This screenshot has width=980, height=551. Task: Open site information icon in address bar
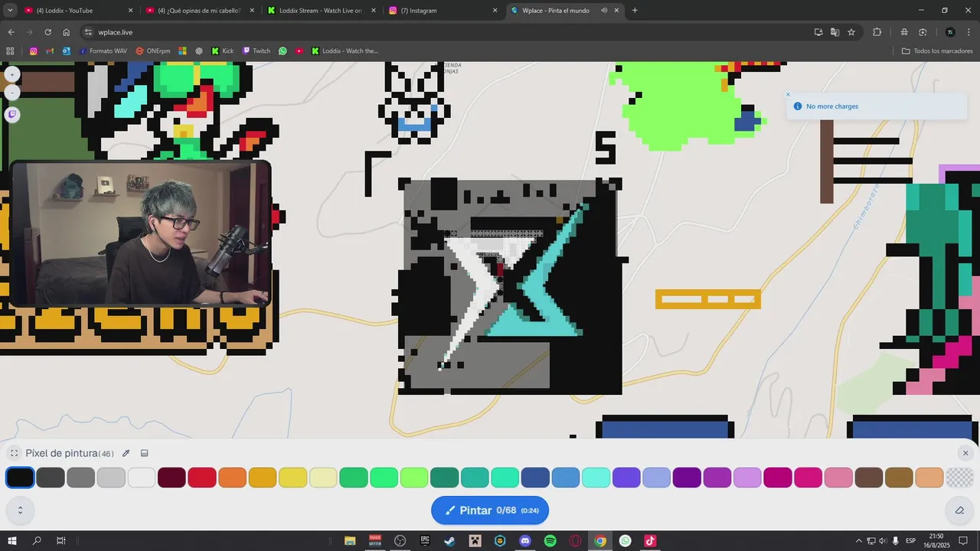pyautogui.click(x=88, y=32)
